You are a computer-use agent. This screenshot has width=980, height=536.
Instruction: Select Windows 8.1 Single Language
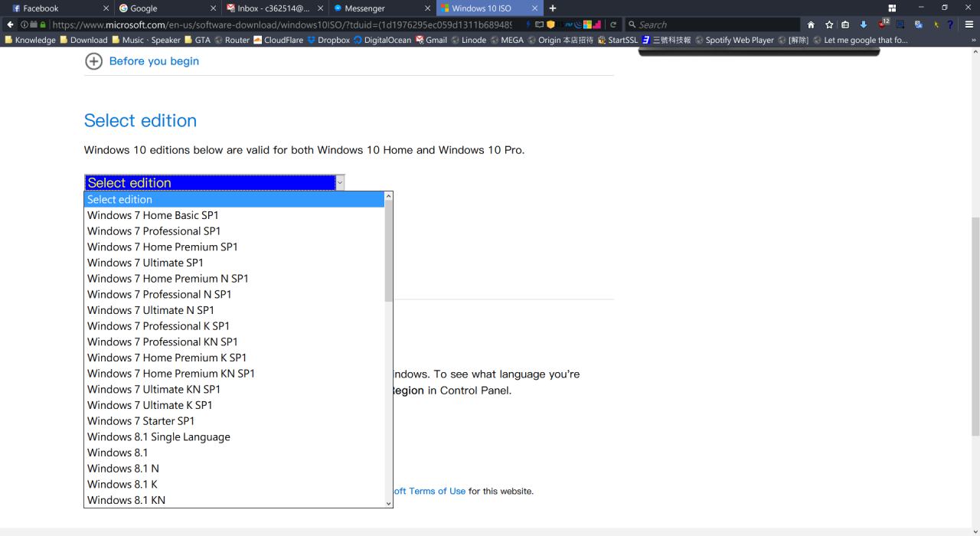[234, 436]
